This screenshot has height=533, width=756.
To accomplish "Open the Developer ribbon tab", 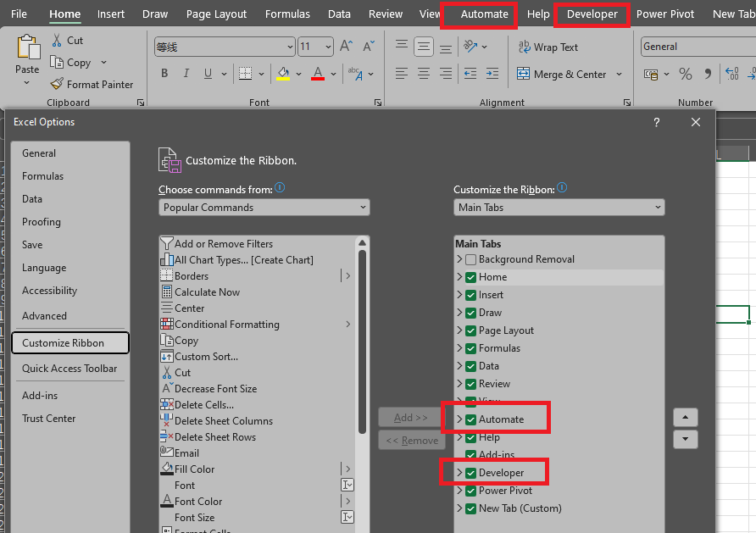I will [592, 14].
